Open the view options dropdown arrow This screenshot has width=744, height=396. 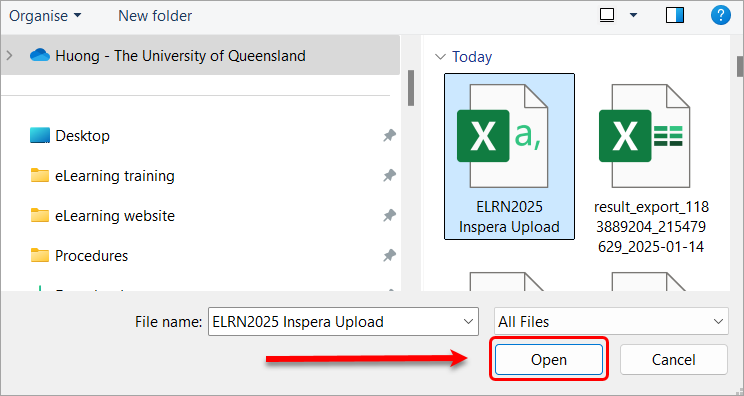point(633,16)
